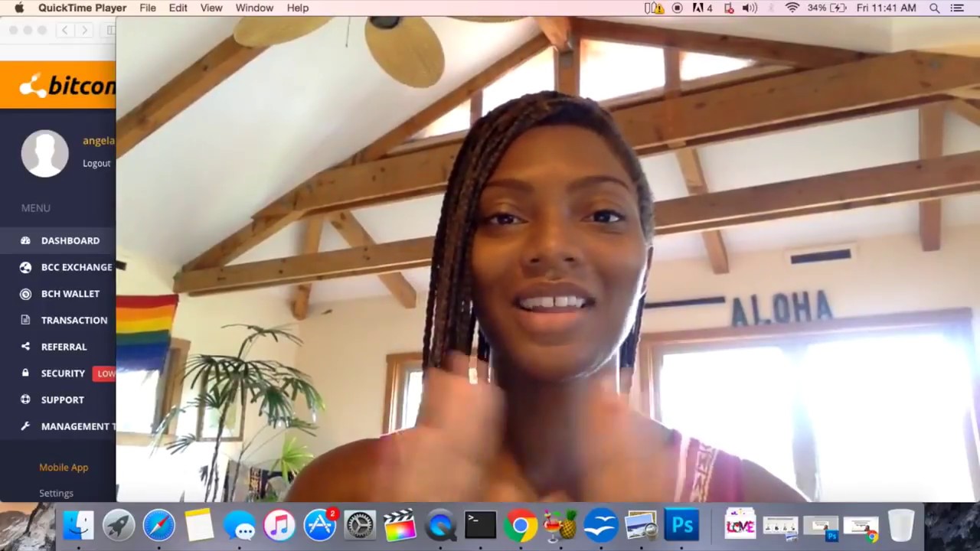Open Final Cut Pro clapperboard in Dock

tap(400, 526)
